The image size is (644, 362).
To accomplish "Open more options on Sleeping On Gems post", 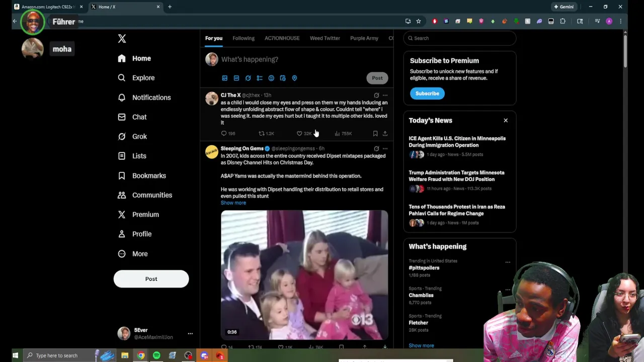I will point(385,148).
